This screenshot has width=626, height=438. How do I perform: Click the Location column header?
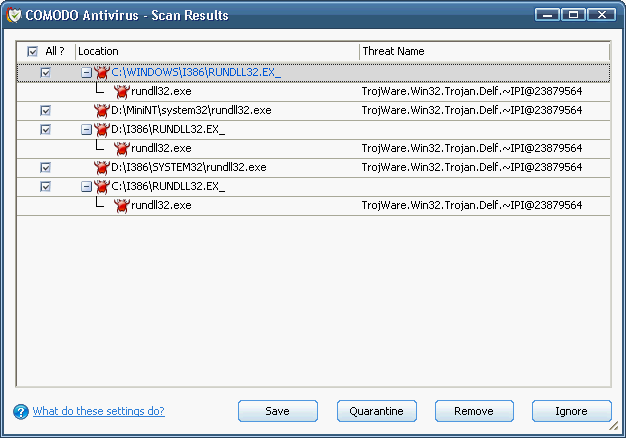218,52
